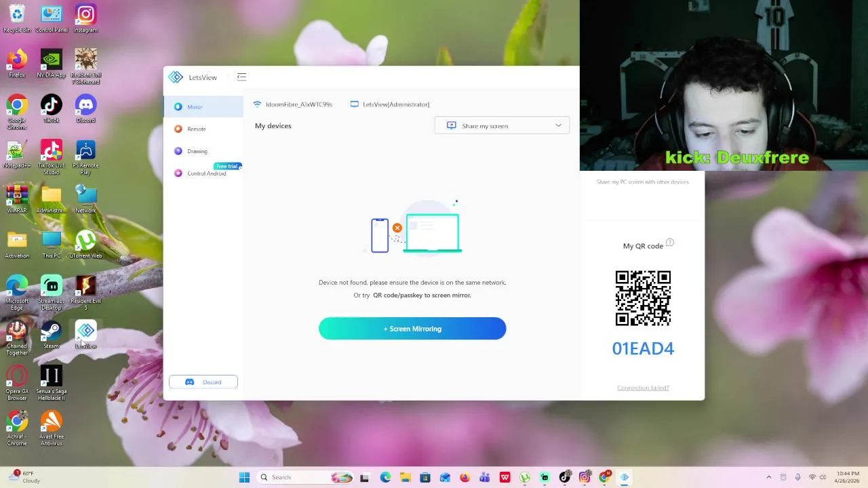Show hidden system tray icons
The width and height of the screenshot is (868, 488).
click(x=768, y=477)
